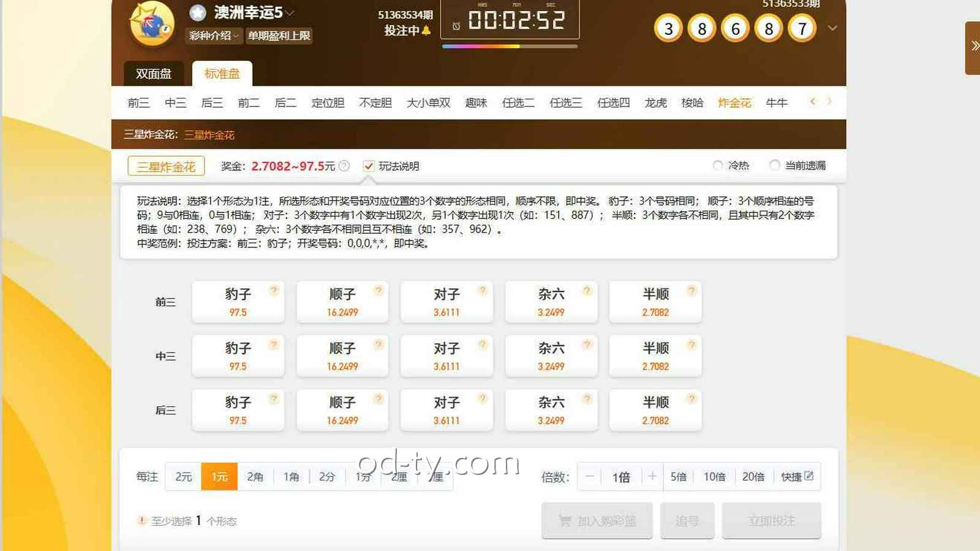Open the 彩种介绍 dropdown

[x=213, y=36]
